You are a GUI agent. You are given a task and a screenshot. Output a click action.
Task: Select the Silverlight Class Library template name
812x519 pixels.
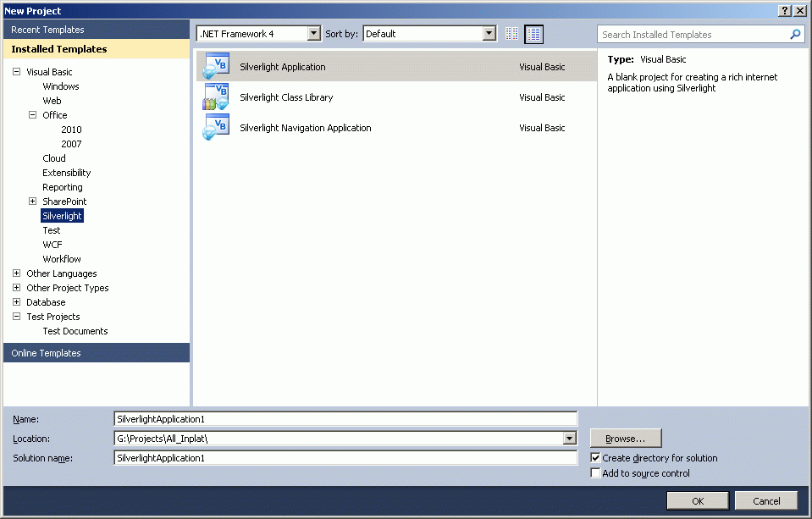coord(286,97)
